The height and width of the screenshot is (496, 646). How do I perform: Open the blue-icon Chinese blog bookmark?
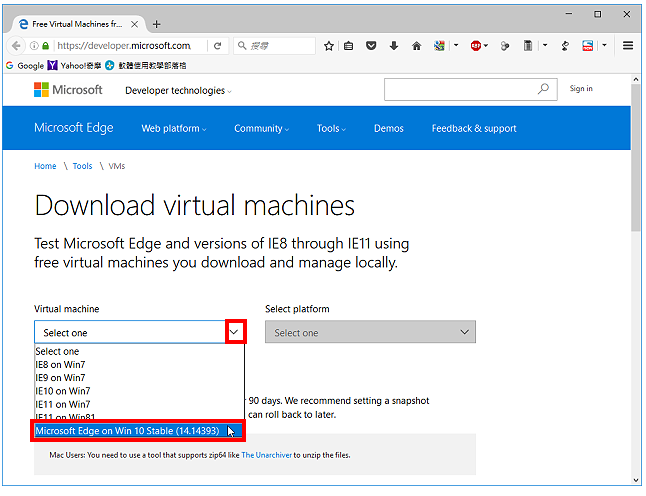[146, 66]
